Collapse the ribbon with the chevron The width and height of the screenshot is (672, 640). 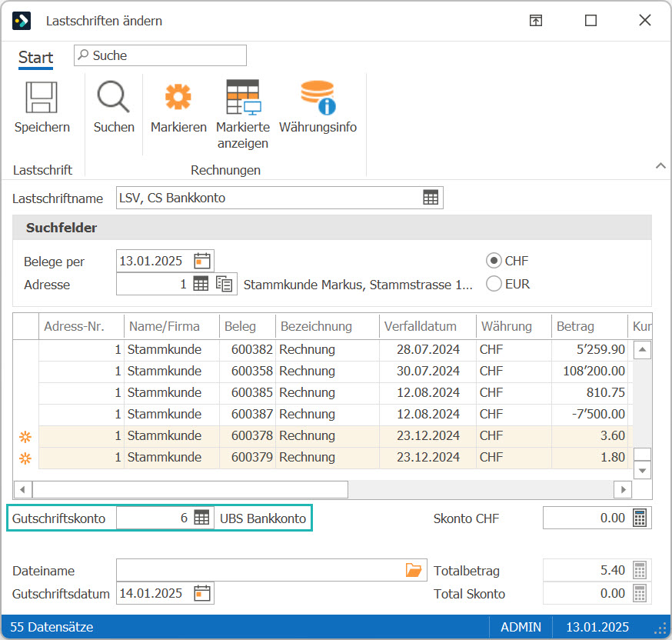(x=660, y=165)
